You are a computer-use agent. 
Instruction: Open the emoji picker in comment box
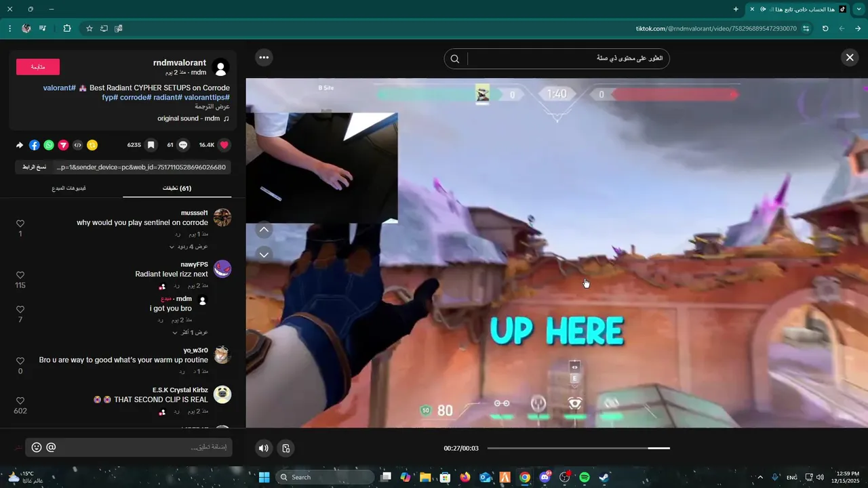coord(37,447)
